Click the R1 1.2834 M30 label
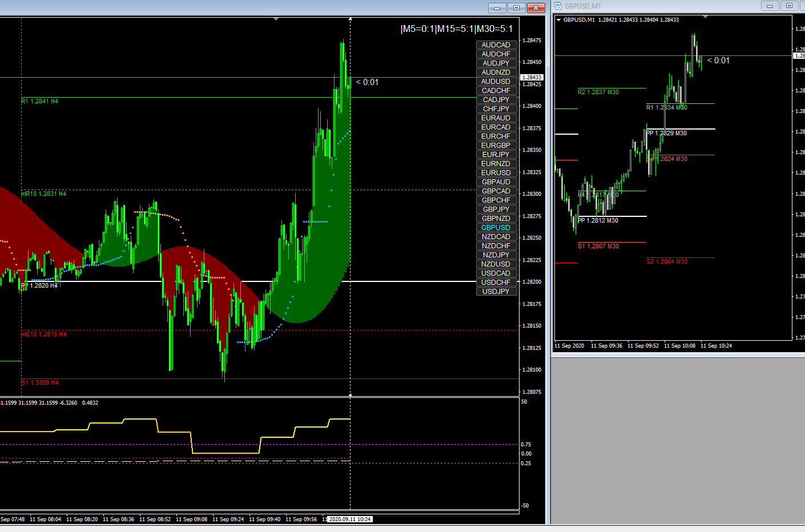 pyautogui.click(x=667, y=107)
